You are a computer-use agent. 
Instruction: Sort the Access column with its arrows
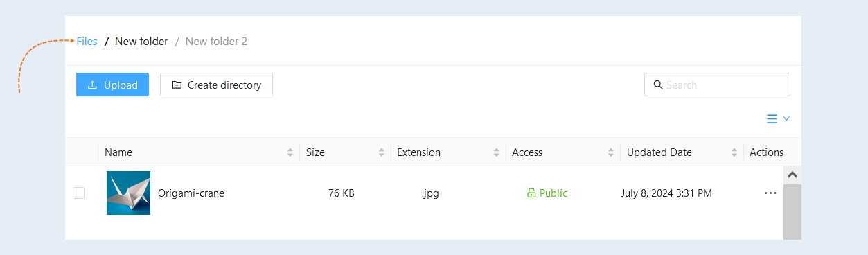point(611,152)
